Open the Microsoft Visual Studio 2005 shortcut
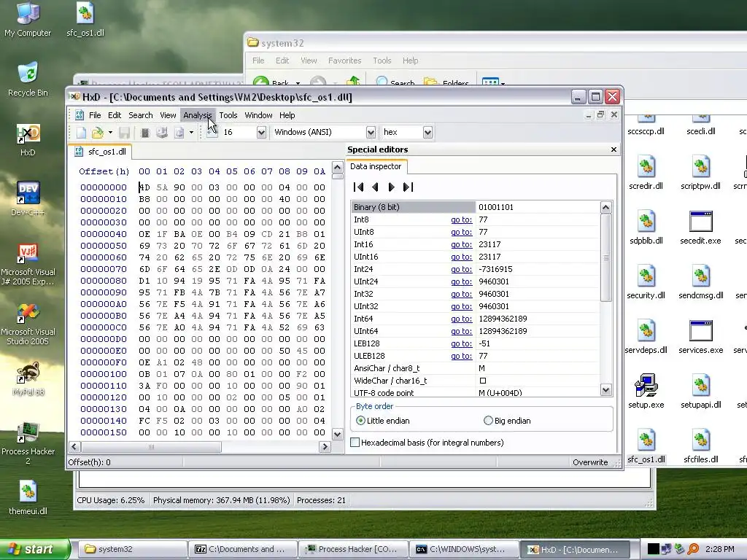 pyautogui.click(x=28, y=324)
